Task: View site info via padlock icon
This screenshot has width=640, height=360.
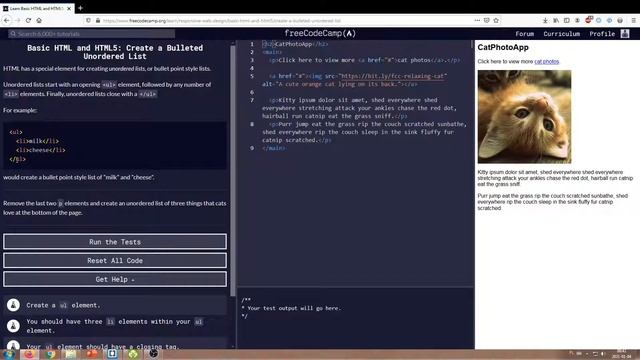Action: coord(98,20)
